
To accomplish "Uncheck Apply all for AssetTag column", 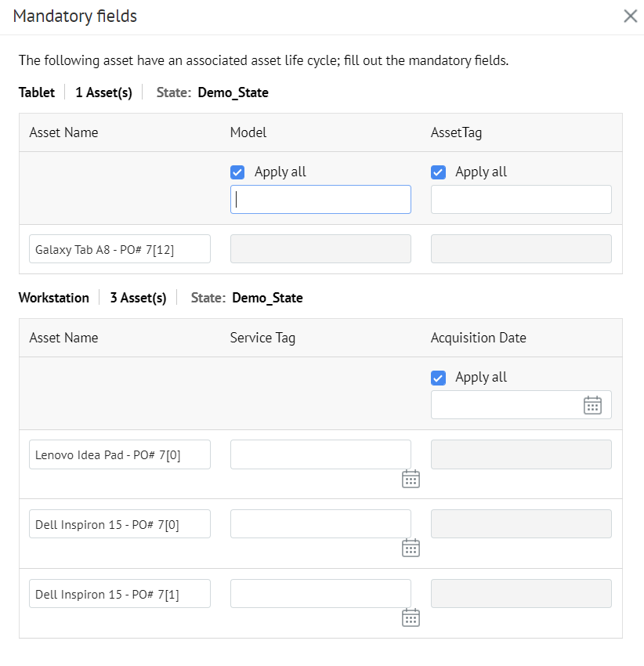I will tap(439, 172).
